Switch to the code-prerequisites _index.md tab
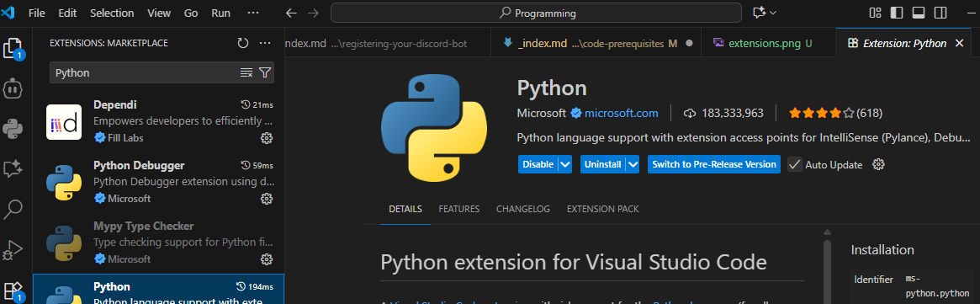Viewport: 980px width, 304px height. pos(596,43)
